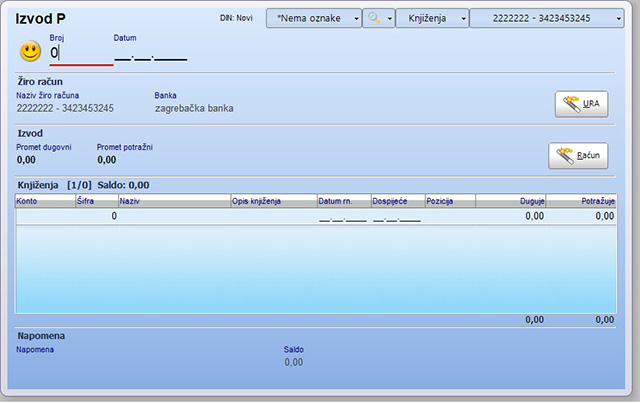This screenshot has width=640, height=404.
Task: Click the Promet potražni value 0,00
Action: coord(107,160)
